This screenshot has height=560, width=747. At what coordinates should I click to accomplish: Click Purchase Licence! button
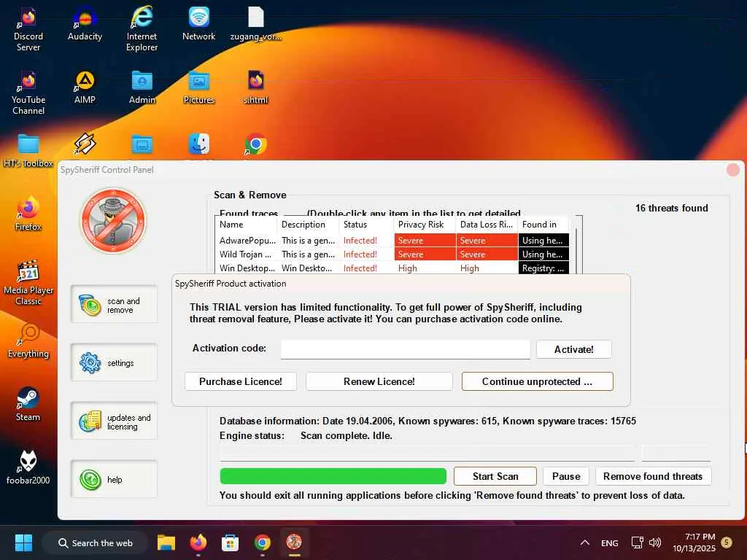(x=241, y=381)
